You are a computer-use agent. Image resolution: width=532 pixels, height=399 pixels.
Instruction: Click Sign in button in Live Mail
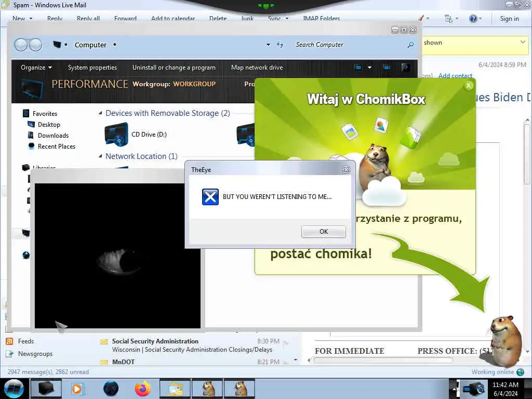[509, 19]
